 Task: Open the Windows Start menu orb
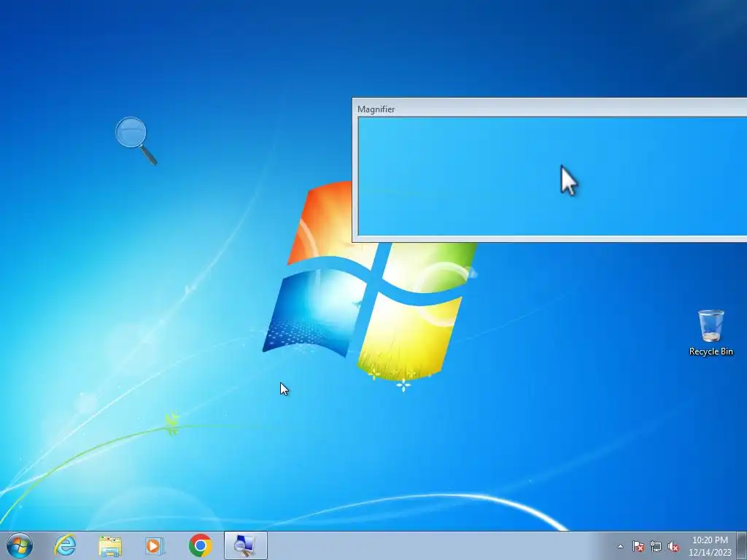pos(20,545)
